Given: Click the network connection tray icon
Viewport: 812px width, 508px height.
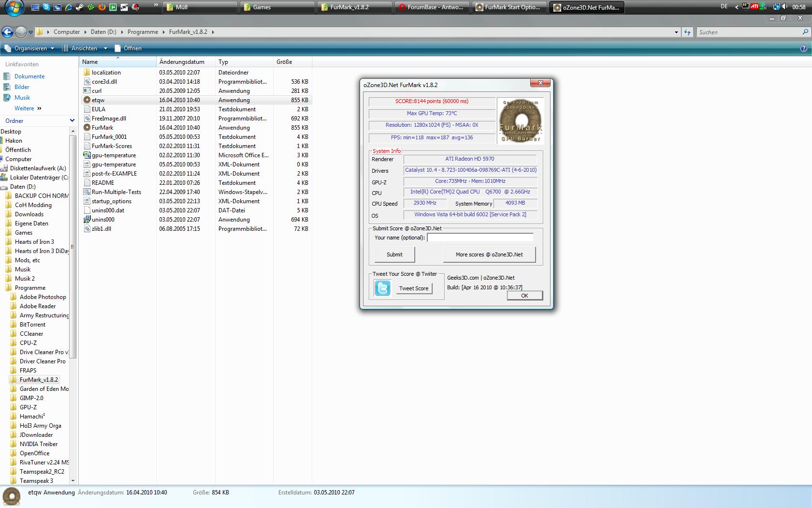Looking at the screenshot, I should point(776,6).
